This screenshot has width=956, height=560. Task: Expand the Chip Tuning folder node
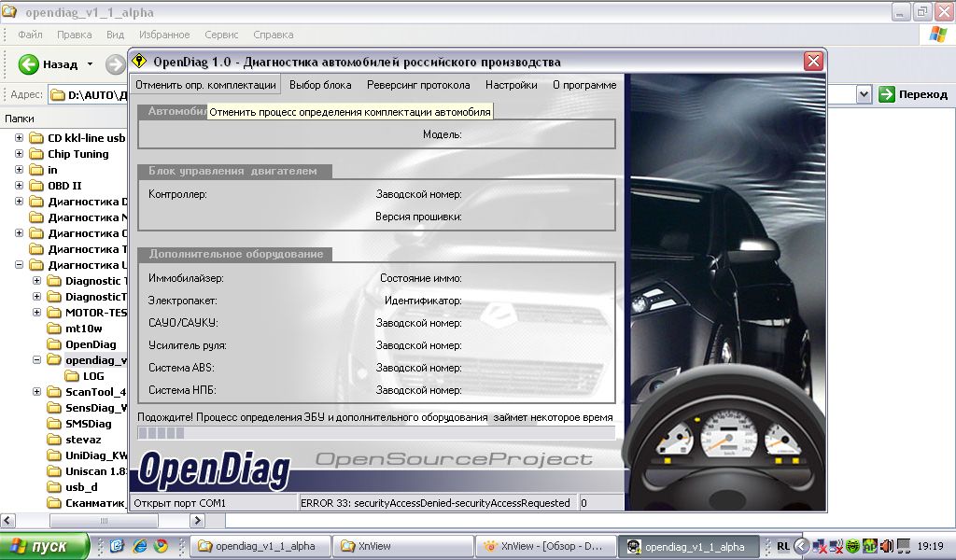point(19,154)
